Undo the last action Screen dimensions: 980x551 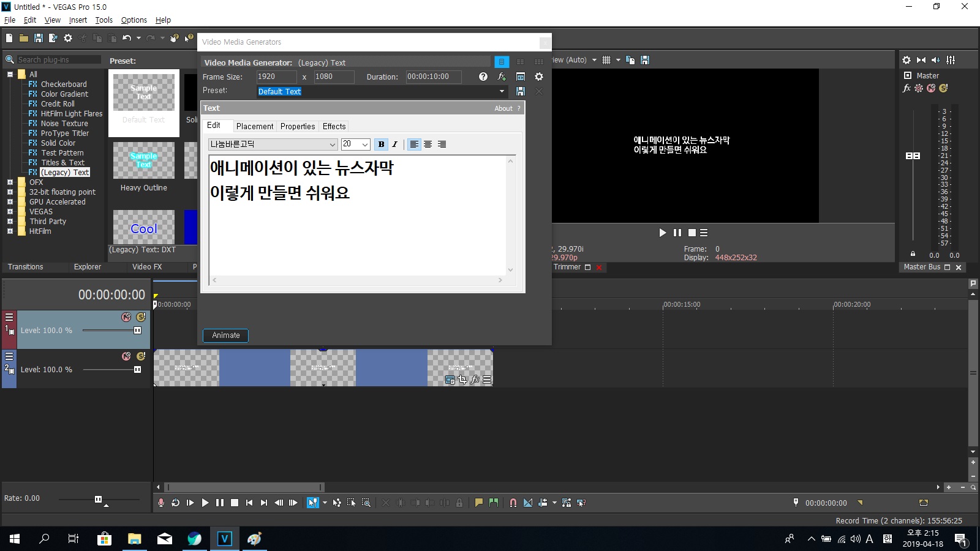point(127,38)
